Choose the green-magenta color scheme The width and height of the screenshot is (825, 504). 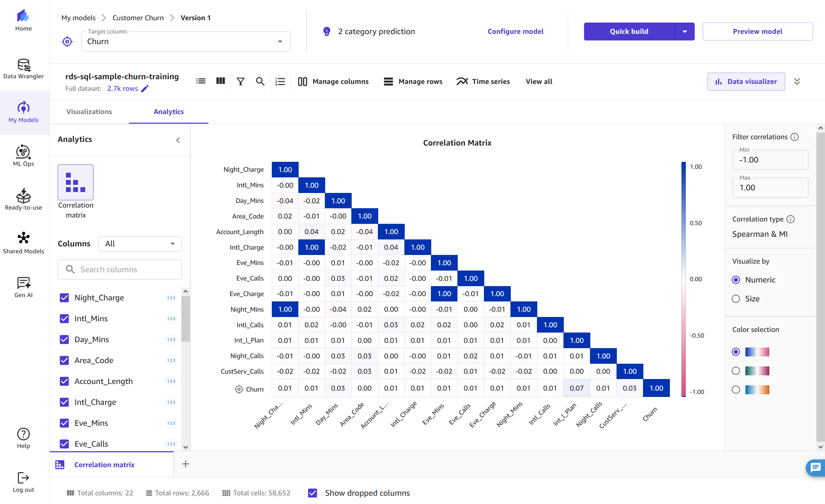click(x=736, y=371)
